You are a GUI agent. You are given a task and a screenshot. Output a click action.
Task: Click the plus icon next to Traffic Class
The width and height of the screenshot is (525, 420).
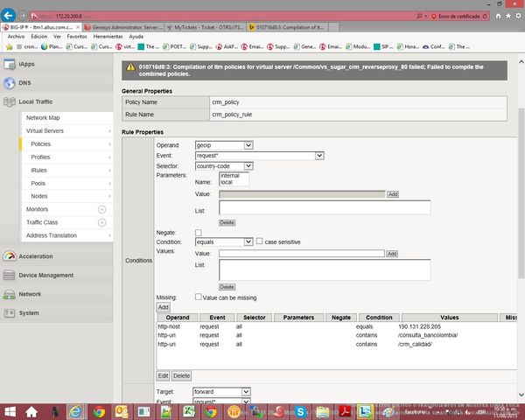click(x=101, y=223)
